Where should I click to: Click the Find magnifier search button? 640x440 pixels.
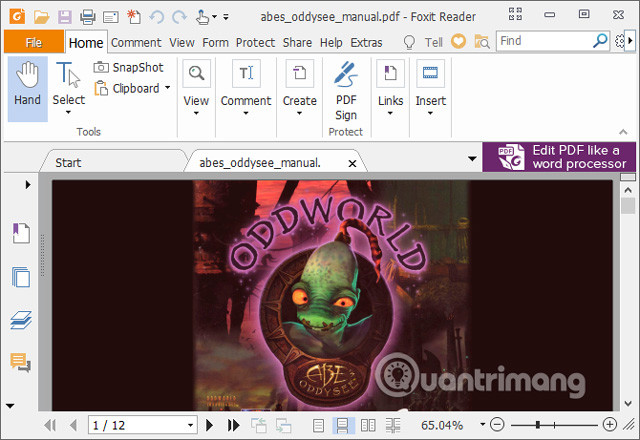(x=600, y=41)
